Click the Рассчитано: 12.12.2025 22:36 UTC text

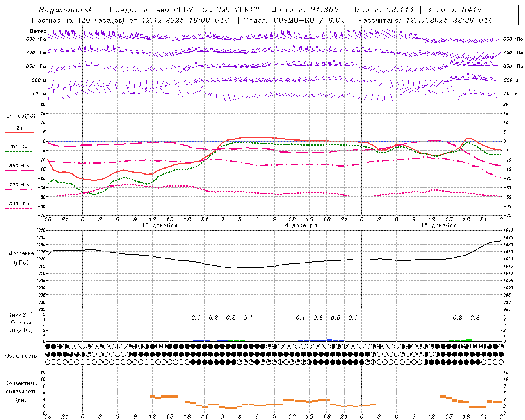(426, 20)
